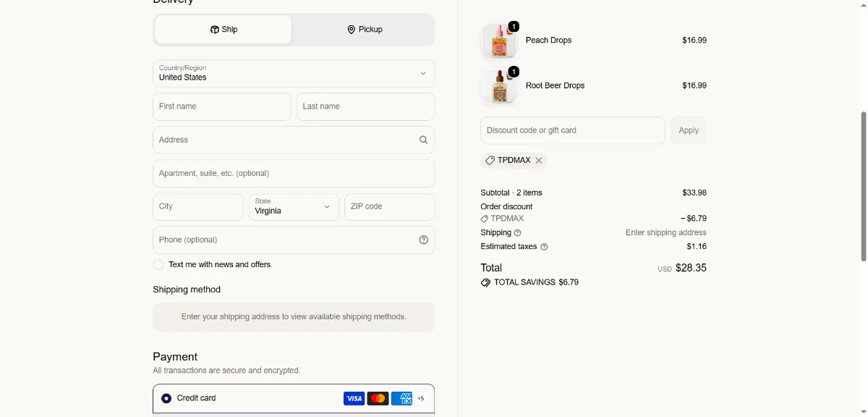Click the tag icon in the TPDMAX chip
The image size is (868, 417).
pos(490,161)
